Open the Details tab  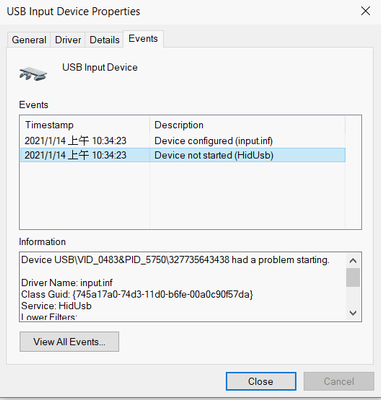(x=104, y=40)
